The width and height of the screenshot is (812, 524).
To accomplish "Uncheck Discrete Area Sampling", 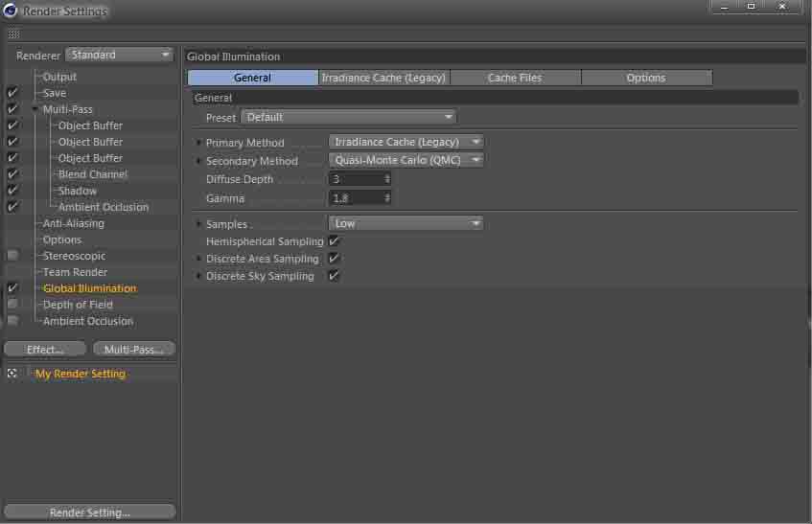I will 334,258.
